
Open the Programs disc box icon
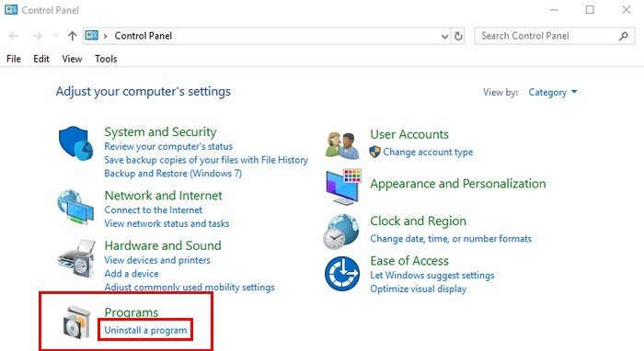[76, 323]
